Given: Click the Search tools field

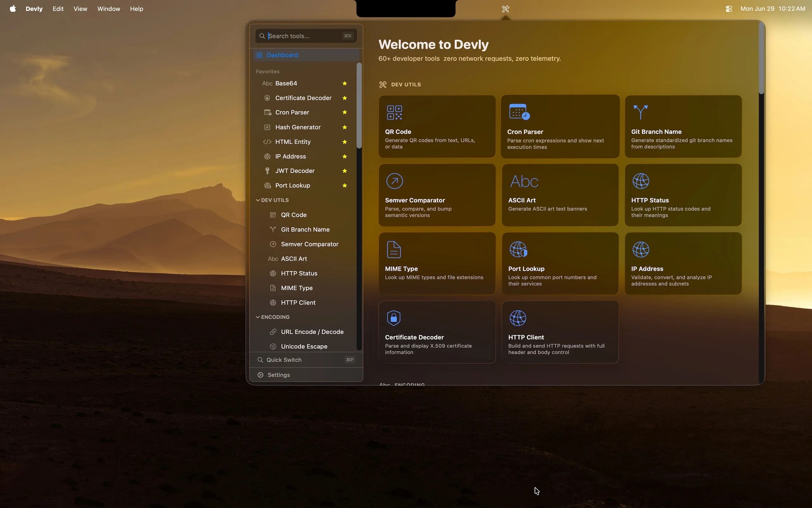Looking at the screenshot, I should 306,36.
